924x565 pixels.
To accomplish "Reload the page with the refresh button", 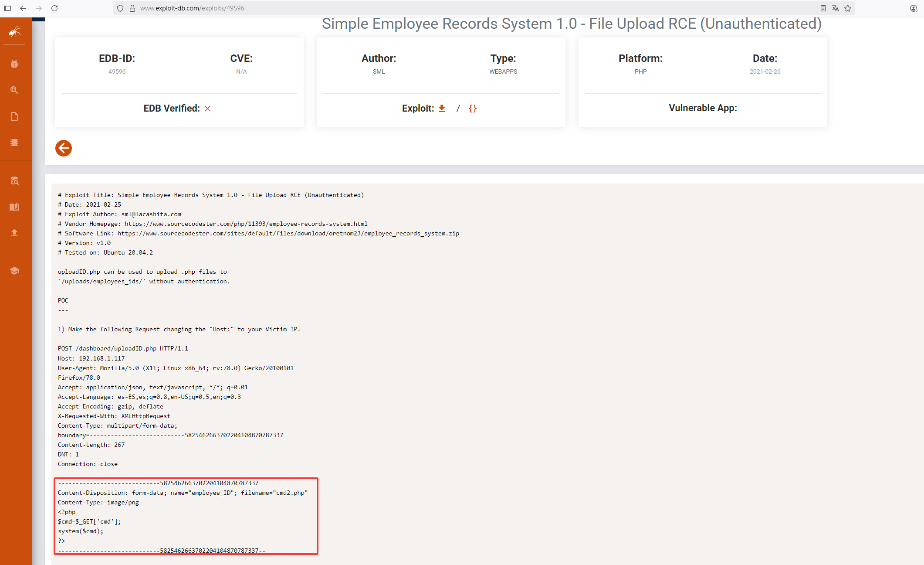I will coord(54,8).
